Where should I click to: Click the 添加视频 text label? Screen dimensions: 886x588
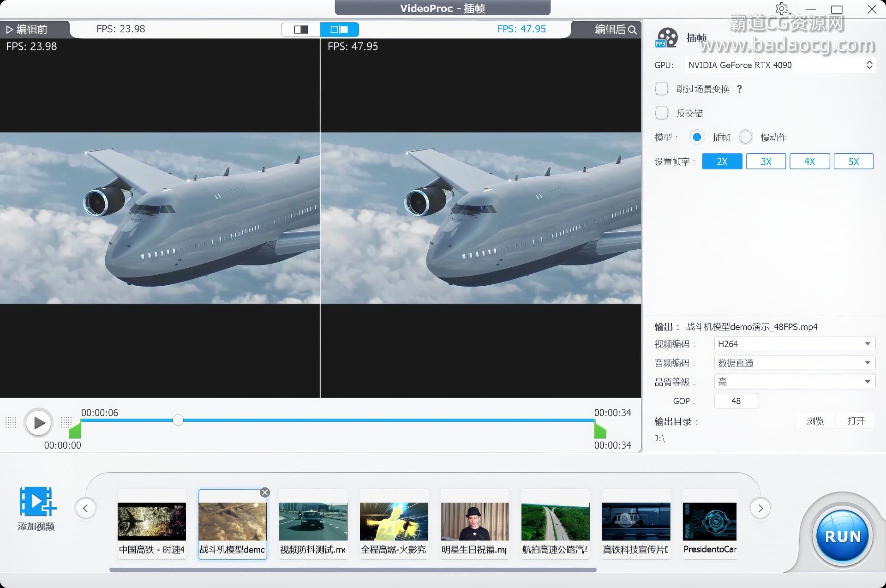[x=36, y=527]
